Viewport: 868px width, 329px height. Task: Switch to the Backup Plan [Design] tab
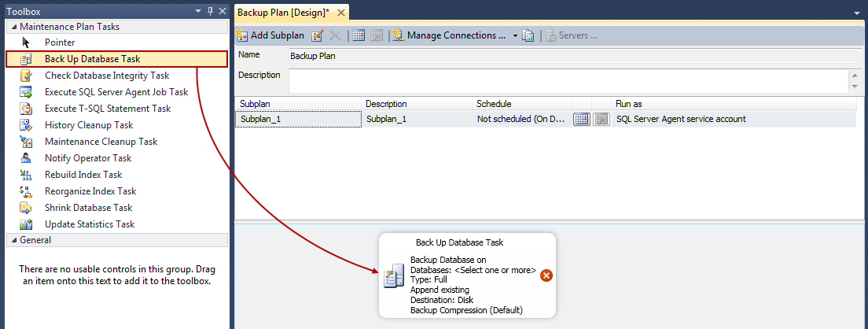click(283, 12)
